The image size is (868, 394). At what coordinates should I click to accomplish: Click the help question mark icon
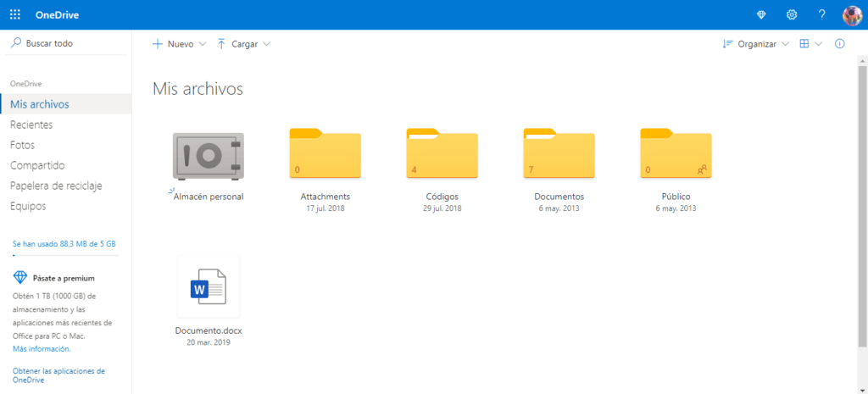[821, 15]
